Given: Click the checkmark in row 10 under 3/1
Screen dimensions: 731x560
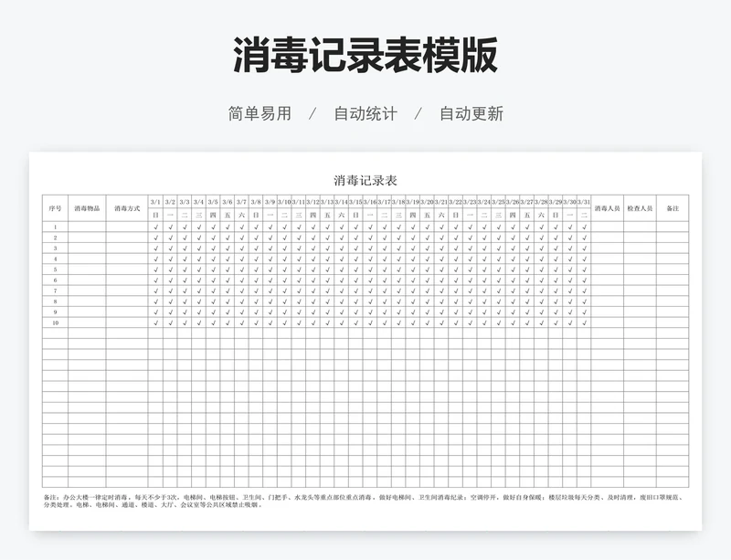Looking at the screenshot, I should click(155, 322).
